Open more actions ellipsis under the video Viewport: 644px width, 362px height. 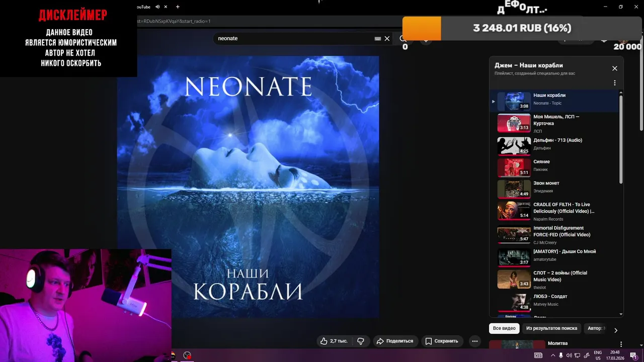tap(474, 341)
